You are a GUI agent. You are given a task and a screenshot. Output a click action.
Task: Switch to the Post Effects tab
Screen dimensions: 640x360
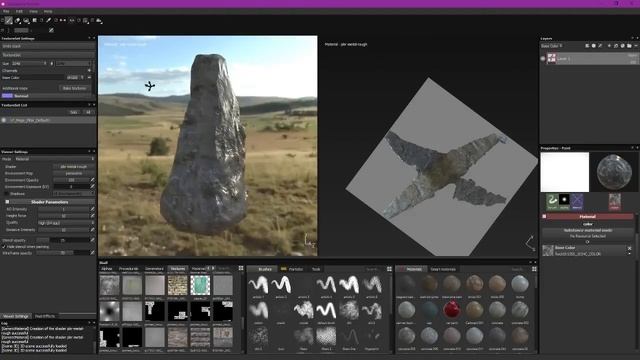(x=45, y=316)
